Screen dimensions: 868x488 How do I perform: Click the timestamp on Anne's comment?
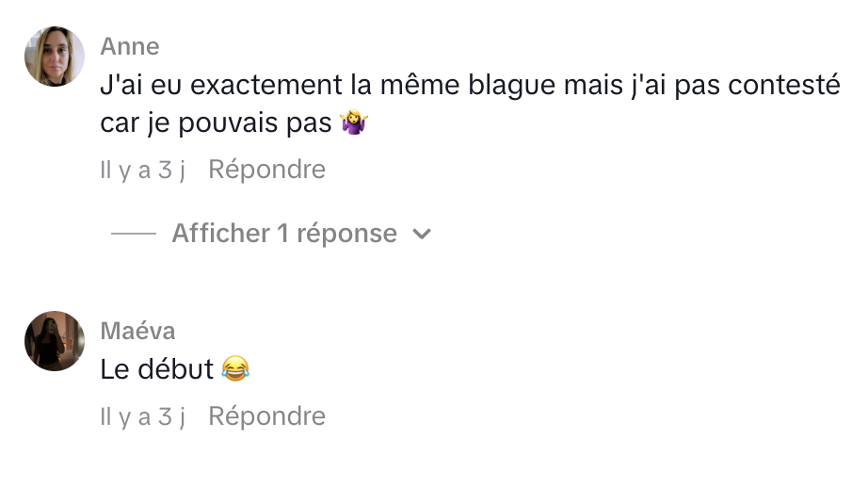143,171
